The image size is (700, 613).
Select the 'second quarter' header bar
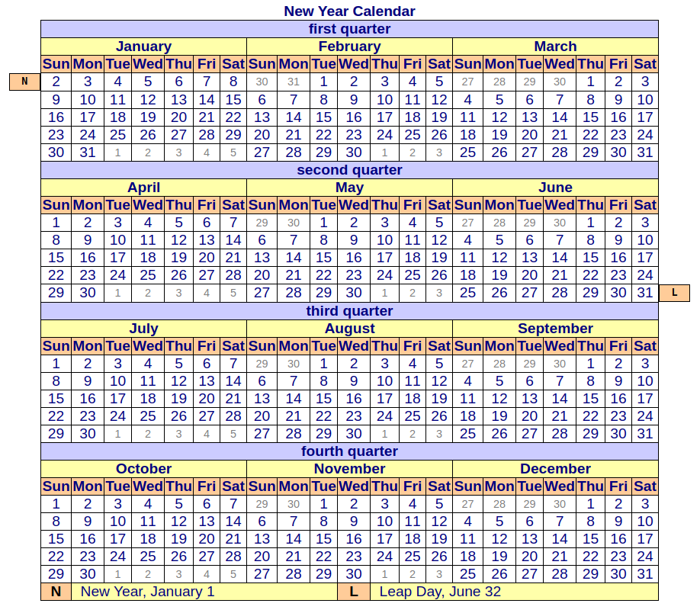pos(349,170)
